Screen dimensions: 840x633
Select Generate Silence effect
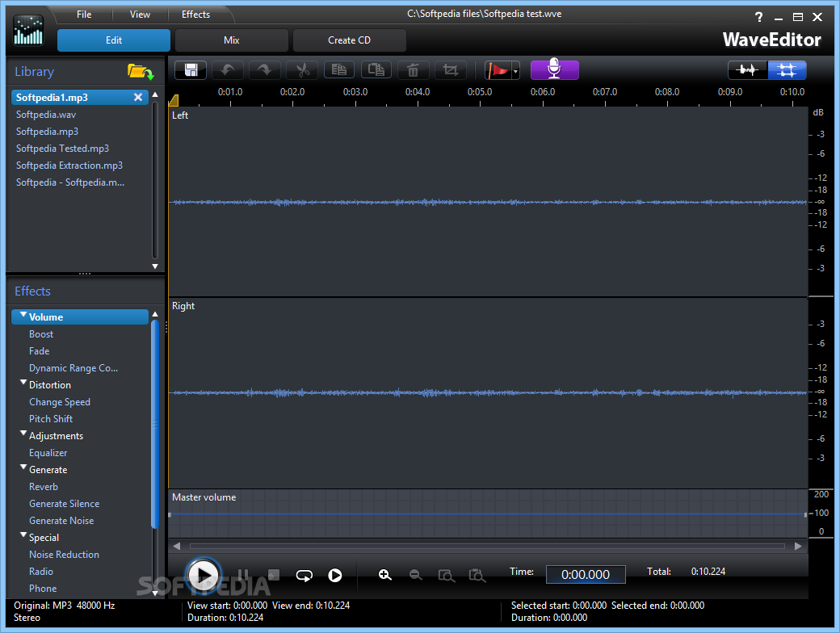click(65, 504)
